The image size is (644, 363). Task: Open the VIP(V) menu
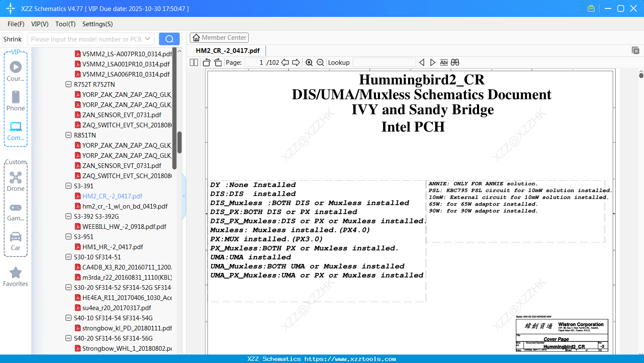[40, 24]
